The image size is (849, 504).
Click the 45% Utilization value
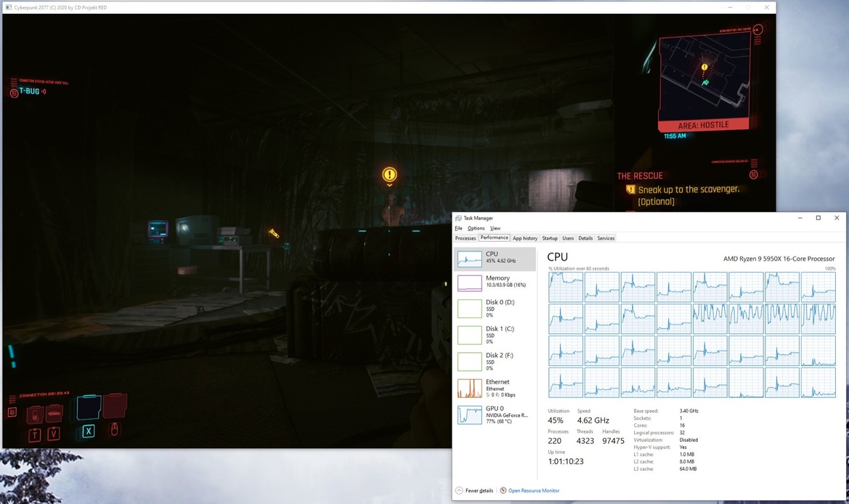(556, 420)
